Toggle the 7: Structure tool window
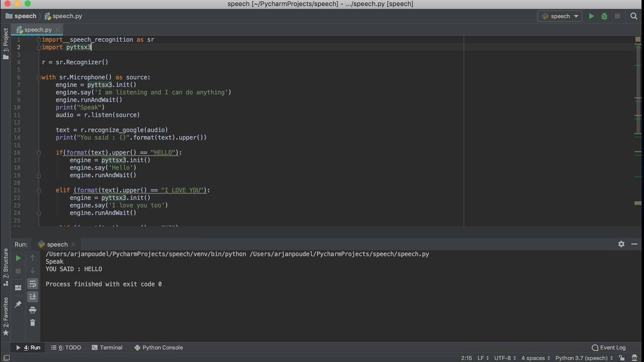Viewport: 644px width, 362px height. (6, 267)
